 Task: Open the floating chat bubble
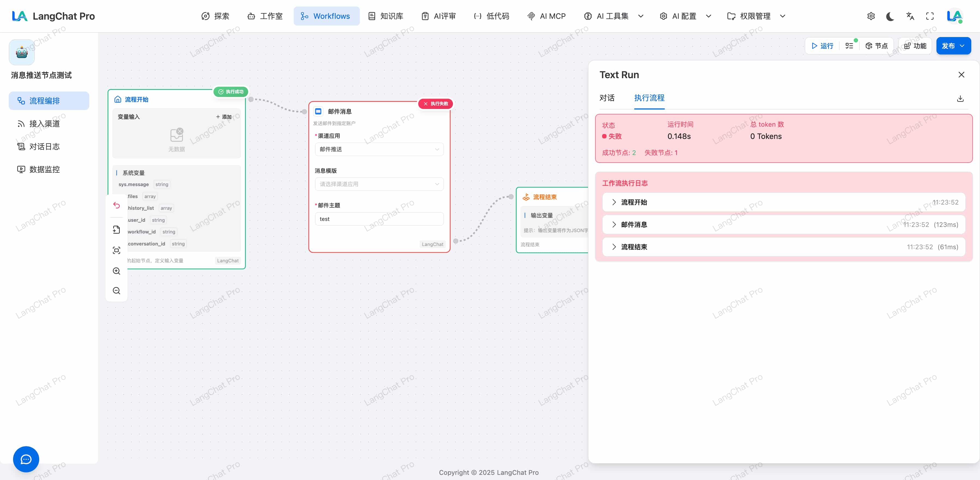tap(26, 459)
